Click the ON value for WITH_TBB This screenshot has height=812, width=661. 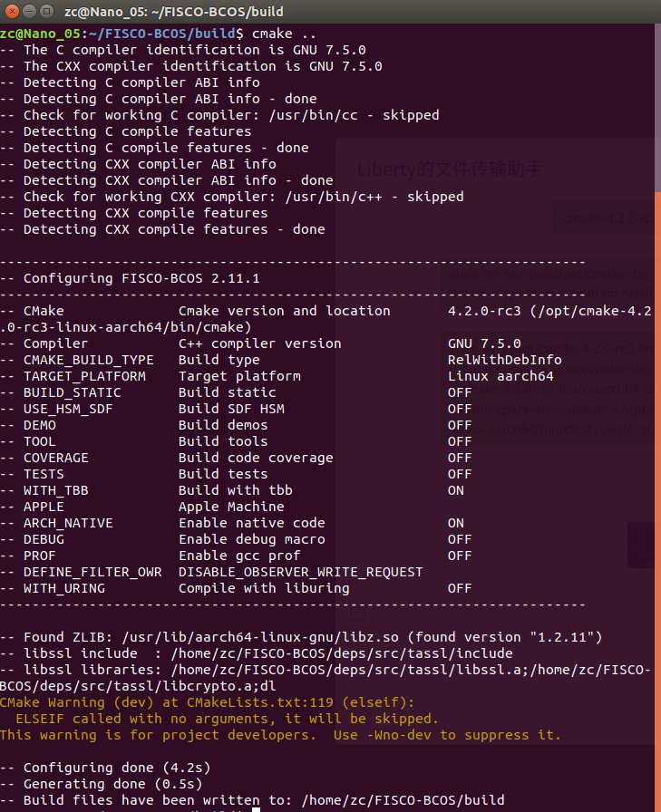(x=456, y=490)
